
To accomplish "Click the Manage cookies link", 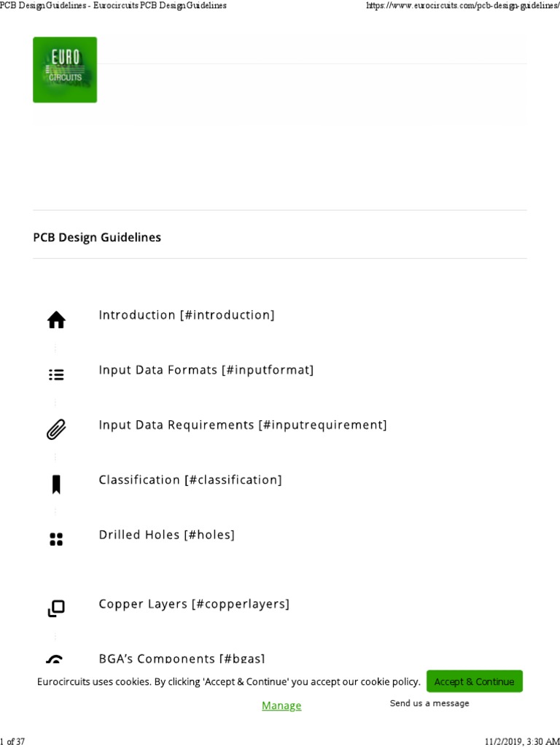I will tap(281, 705).
